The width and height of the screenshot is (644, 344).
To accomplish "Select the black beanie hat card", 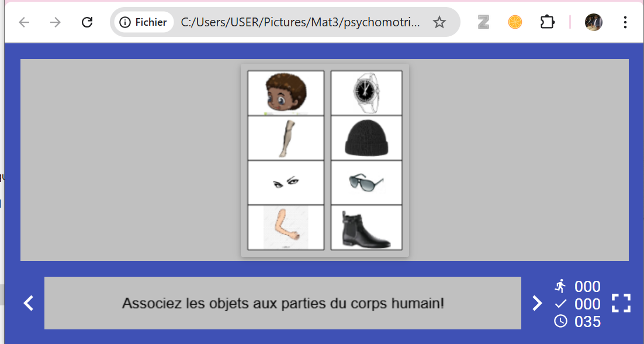I will click(366, 138).
